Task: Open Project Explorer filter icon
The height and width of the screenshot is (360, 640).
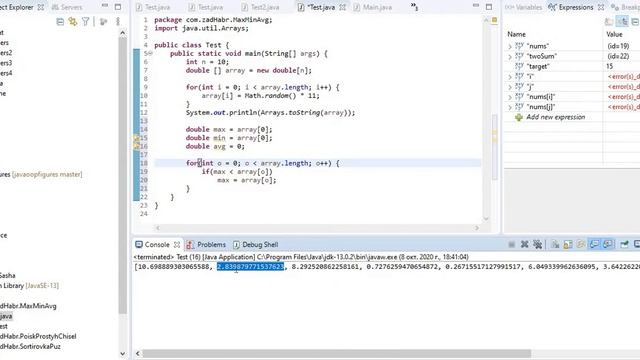Action: pyautogui.click(x=85, y=22)
